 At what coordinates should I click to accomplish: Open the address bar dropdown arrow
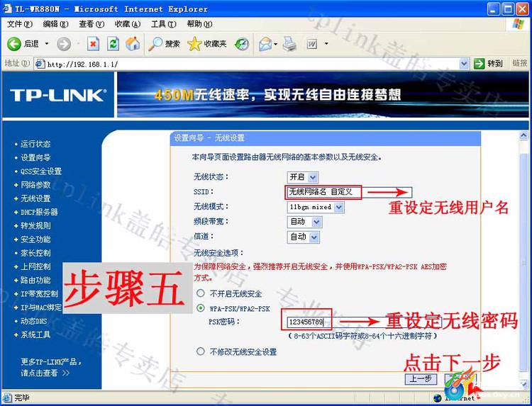pos(464,63)
